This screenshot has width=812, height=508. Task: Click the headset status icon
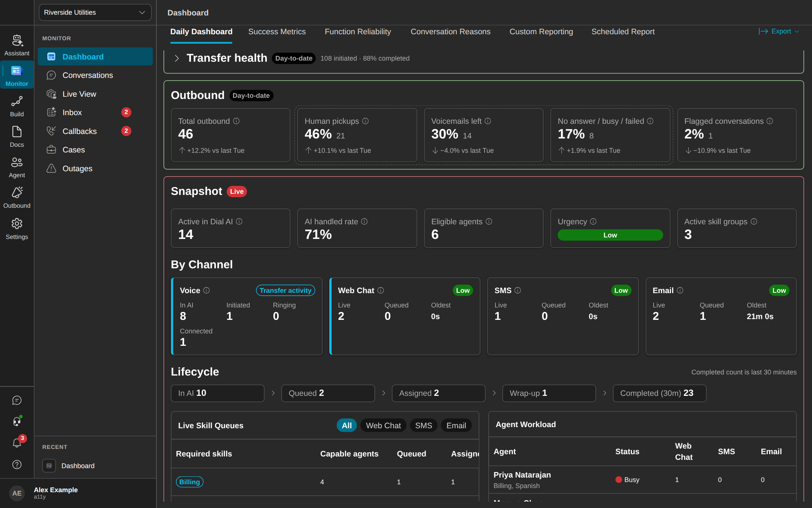click(x=17, y=421)
